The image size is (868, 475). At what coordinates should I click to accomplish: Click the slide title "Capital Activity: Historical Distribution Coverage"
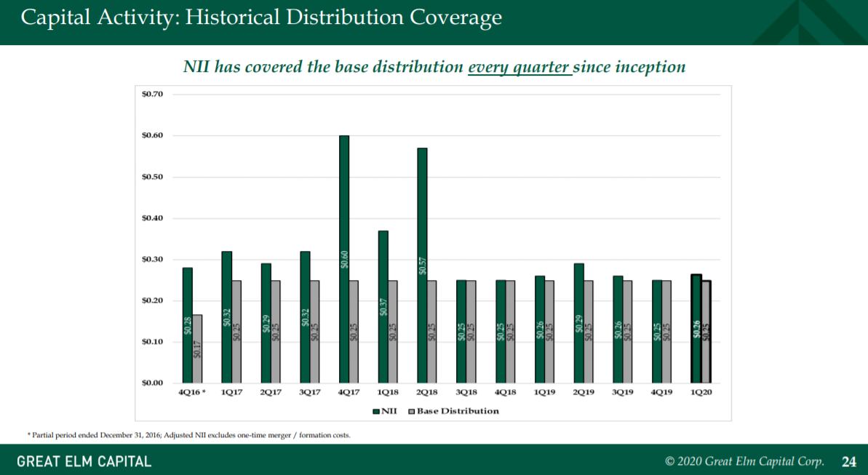tap(261, 17)
